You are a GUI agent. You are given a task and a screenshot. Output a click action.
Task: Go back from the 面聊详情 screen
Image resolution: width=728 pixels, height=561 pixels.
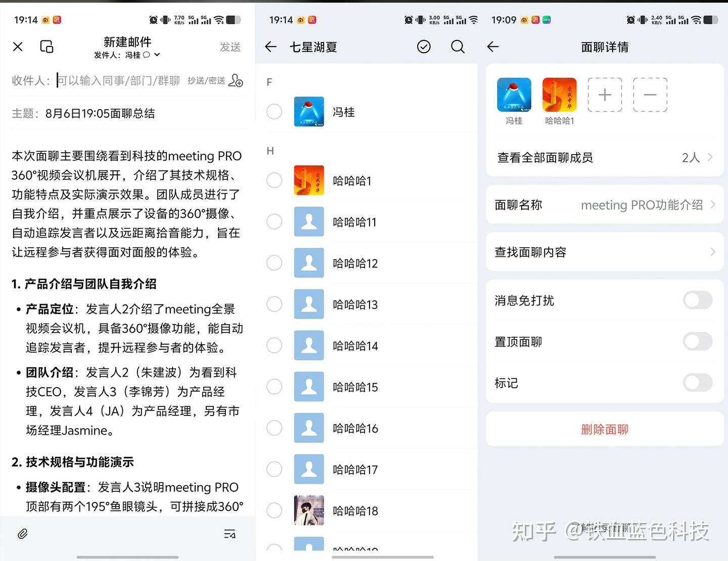[493, 47]
